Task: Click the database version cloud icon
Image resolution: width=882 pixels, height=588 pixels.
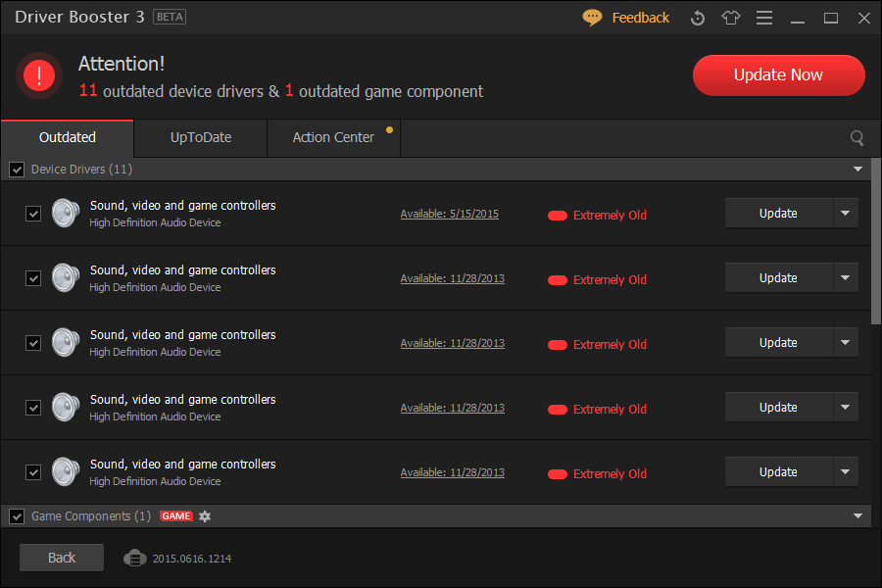Action: (x=135, y=558)
